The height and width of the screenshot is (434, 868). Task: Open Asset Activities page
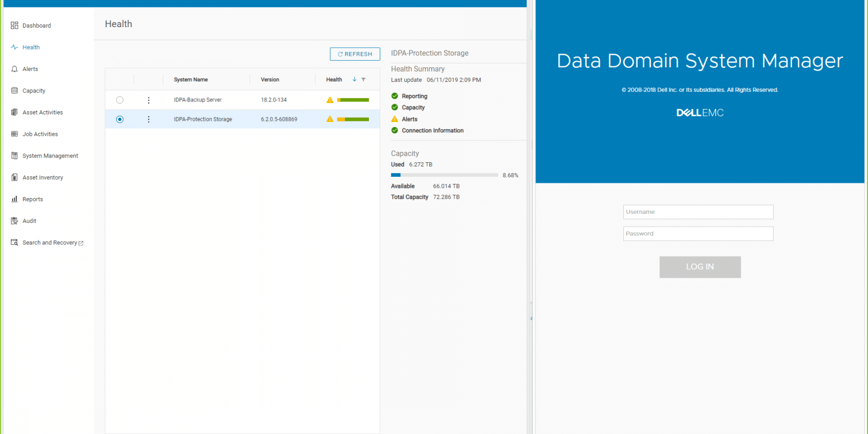click(43, 112)
